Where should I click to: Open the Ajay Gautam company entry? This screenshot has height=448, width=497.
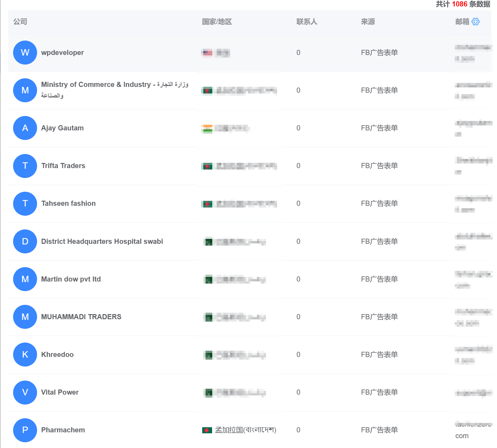point(62,128)
